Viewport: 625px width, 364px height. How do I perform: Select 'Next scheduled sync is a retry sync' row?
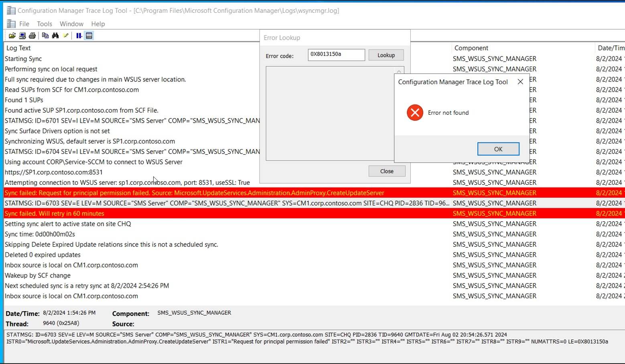[315, 286]
